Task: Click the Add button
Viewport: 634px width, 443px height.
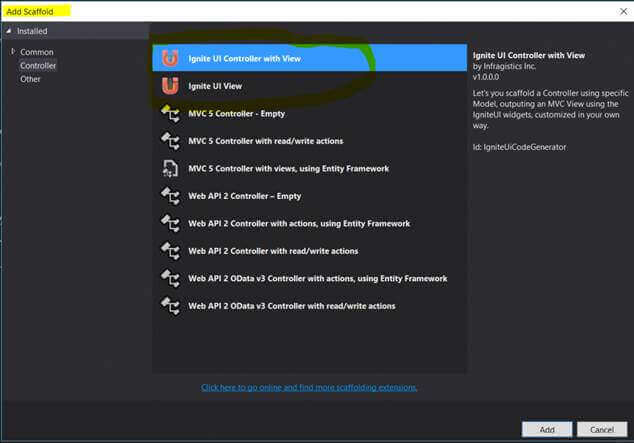Action: tap(547, 429)
